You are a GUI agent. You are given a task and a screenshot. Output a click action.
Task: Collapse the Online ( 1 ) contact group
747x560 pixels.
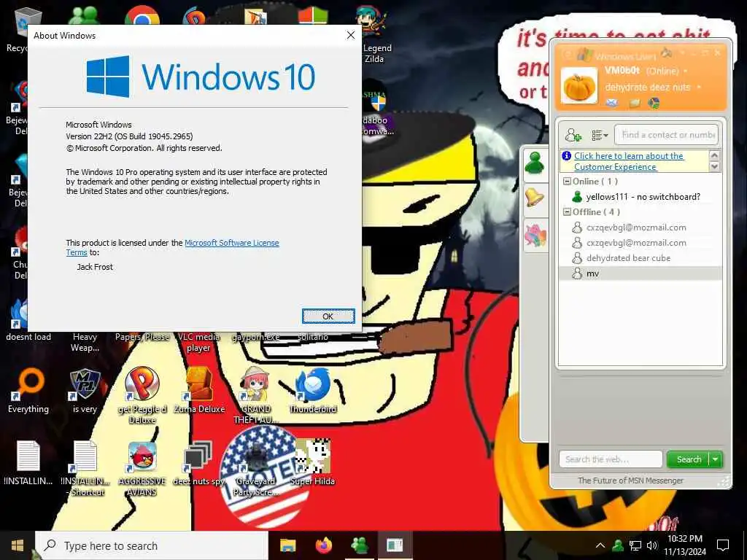tap(567, 182)
